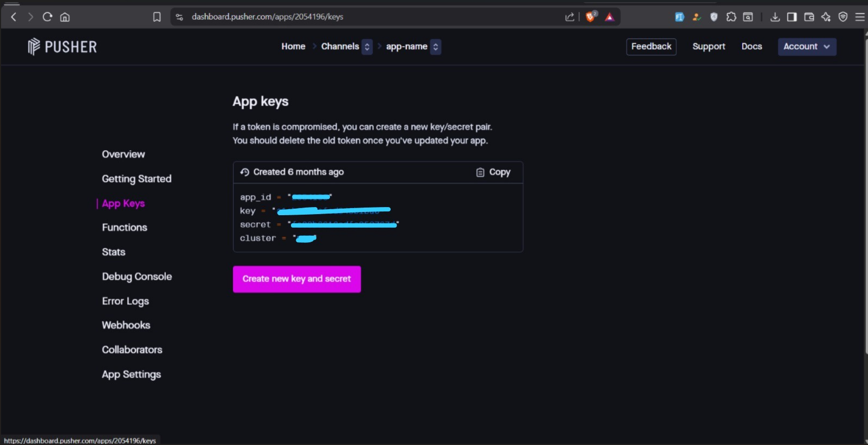Reload the Pusher dashboard page
Image resolution: width=868 pixels, height=445 pixels.
pyautogui.click(x=48, y=17)
